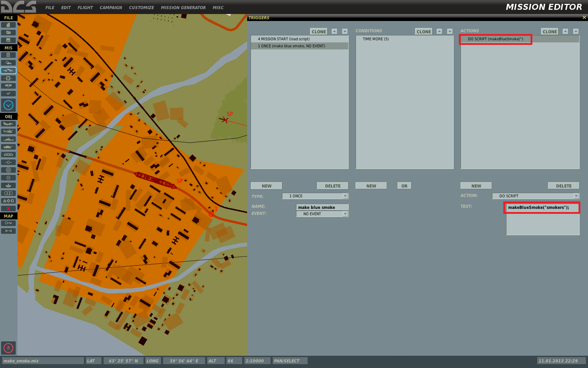Open the trigger TYPE dropdown
This screenshot has width=588, height=368.
point(315,196)
